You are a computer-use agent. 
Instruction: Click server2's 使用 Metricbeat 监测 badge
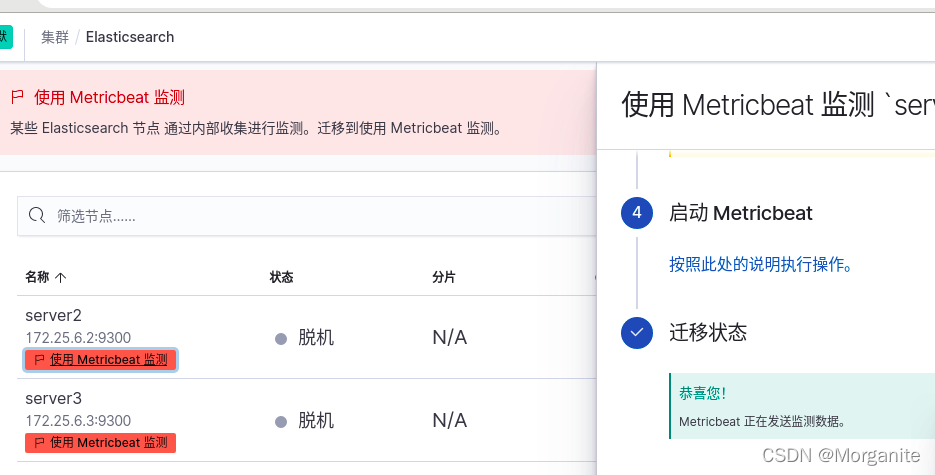[100, 360]
